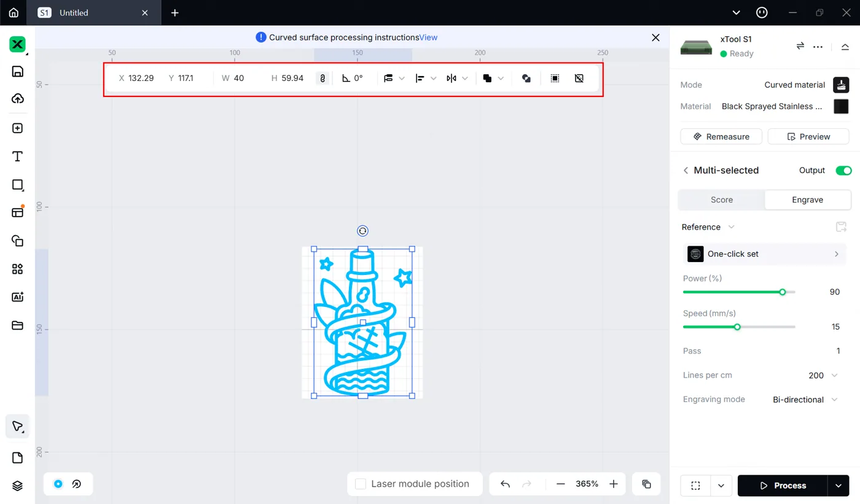
Task: Open a new tab with plus
Action: (175, 12)
